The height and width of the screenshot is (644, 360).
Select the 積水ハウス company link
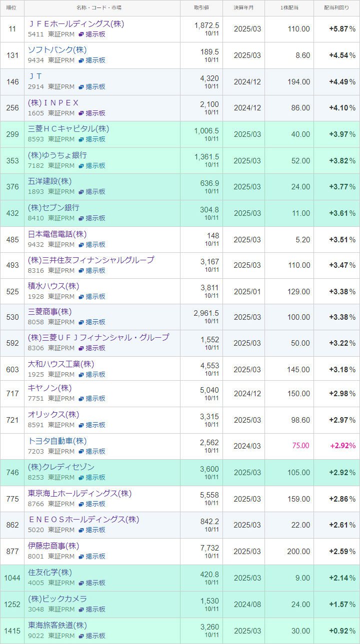coord(53,286)
